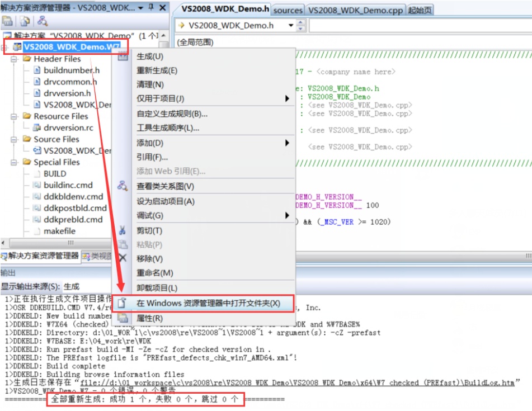This screenshot has width=532, height=411.
Task: Click the scroll-up arrow in Solution Explorer
Action: (x=163, y=36)
